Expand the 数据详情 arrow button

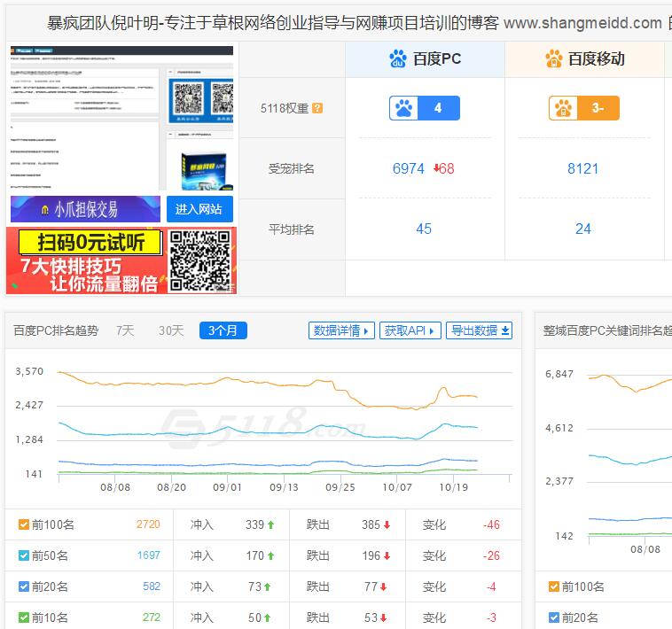341,330
